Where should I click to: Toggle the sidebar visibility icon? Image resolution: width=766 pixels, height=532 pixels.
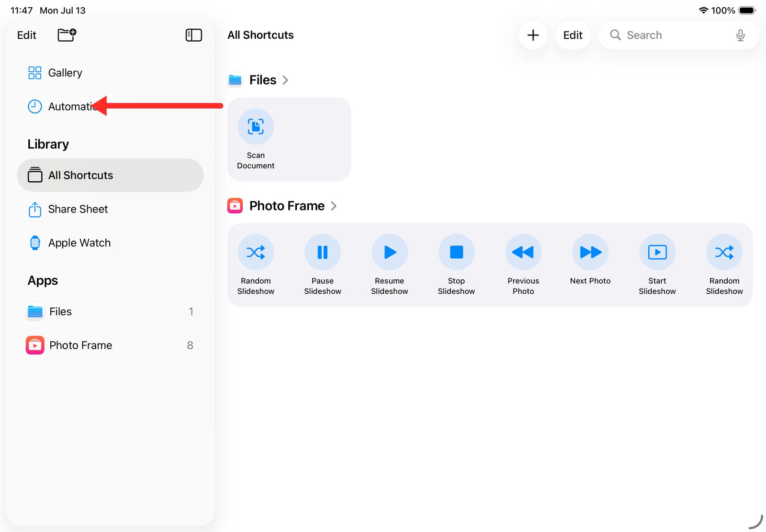[x=194, y=35]
